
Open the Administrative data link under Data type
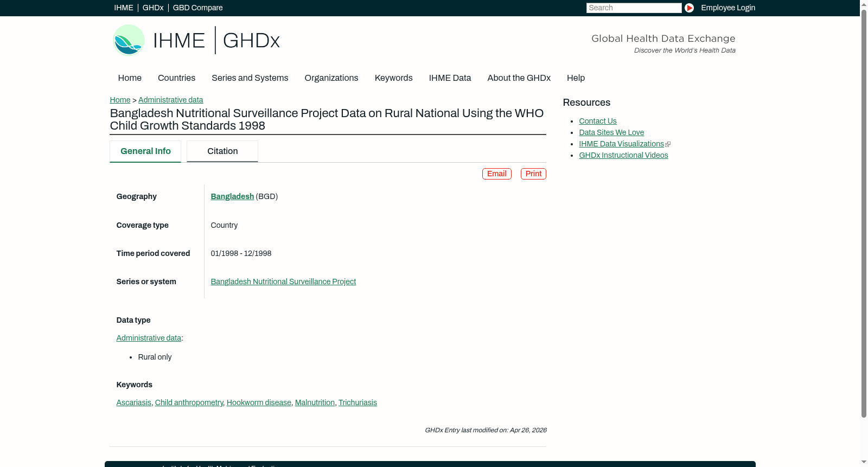pos(149,338)
